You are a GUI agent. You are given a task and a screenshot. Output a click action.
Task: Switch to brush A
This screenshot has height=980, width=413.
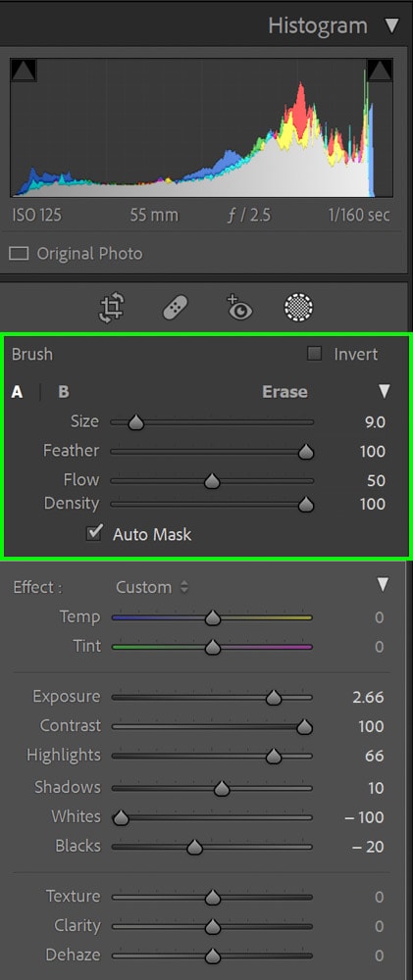pos(17,393)
